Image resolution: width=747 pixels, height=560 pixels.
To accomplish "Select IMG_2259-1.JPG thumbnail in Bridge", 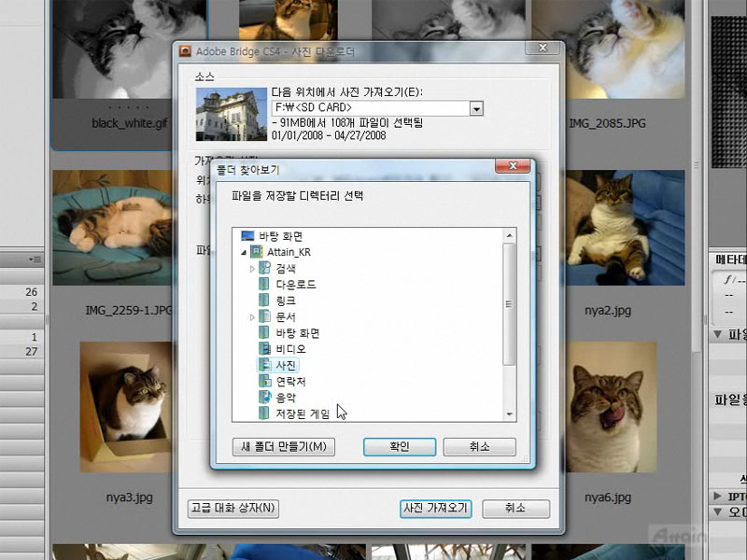I will tap(112, 228).
